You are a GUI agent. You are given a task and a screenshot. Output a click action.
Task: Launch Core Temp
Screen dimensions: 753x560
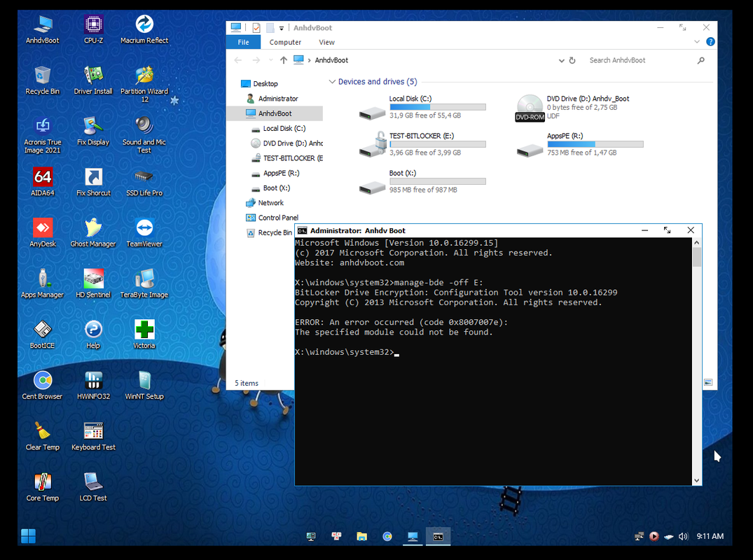(x=42, y=487)
